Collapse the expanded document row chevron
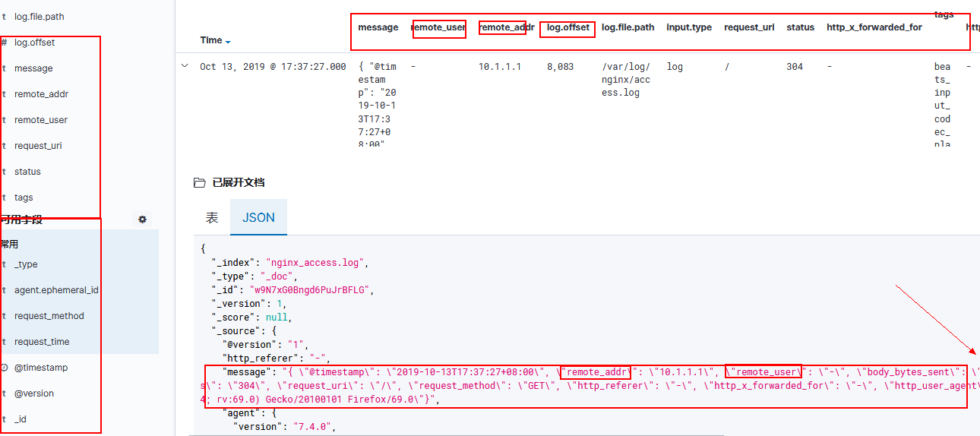 click(x=184, y=67)
